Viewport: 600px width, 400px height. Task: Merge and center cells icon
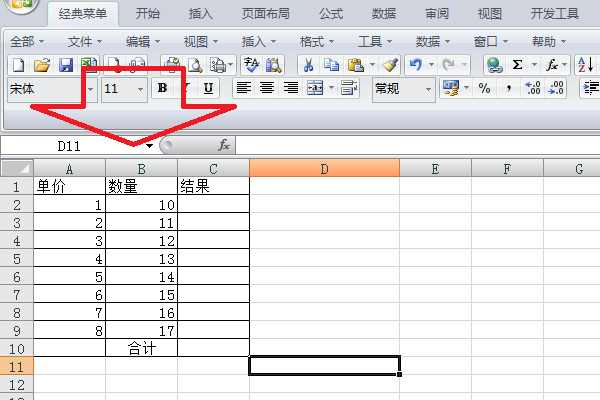315,88
